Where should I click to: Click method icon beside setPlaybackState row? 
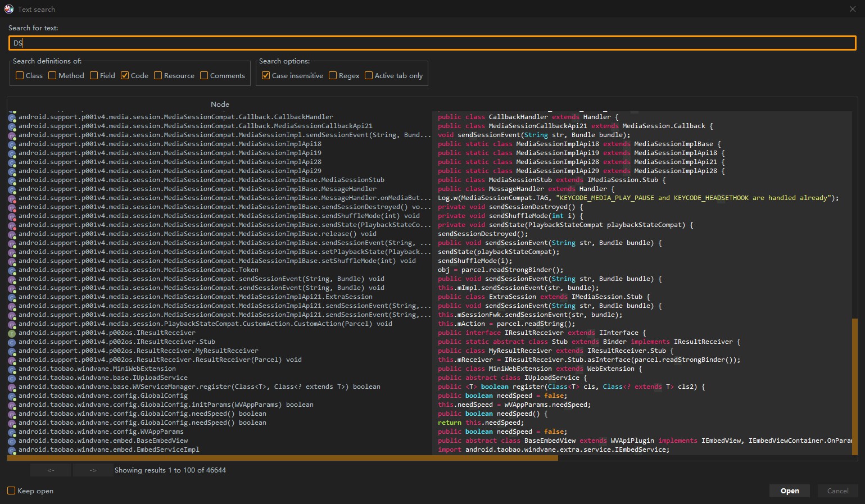(x=12, y=252)
